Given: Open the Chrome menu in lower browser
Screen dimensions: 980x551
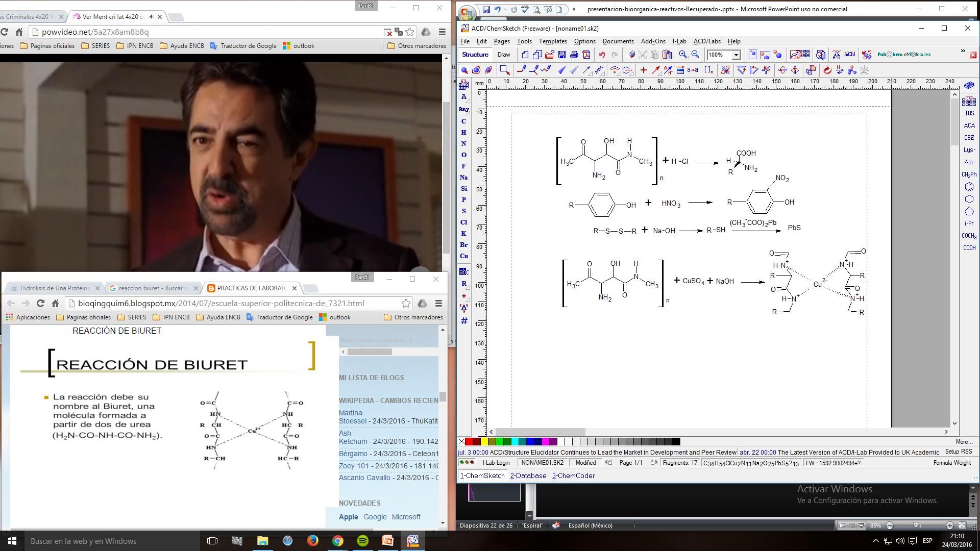Looking at the screenshot, I should click(x=438, y=303).
